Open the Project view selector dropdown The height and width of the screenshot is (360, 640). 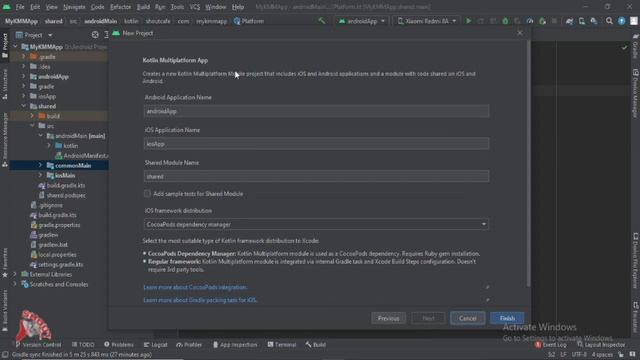pyautogui.click(x=34, y=35)
